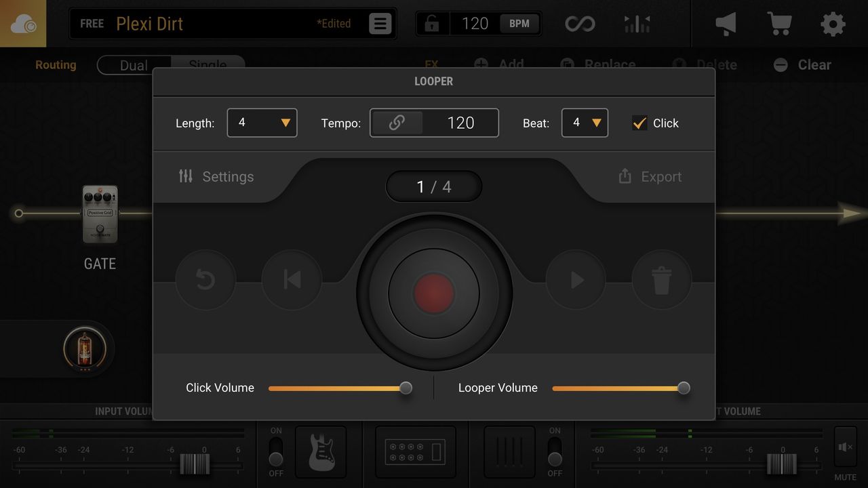Click the Replace FX button
The image size is (868, 488).
pyautogui.click(x=598, y=65)
